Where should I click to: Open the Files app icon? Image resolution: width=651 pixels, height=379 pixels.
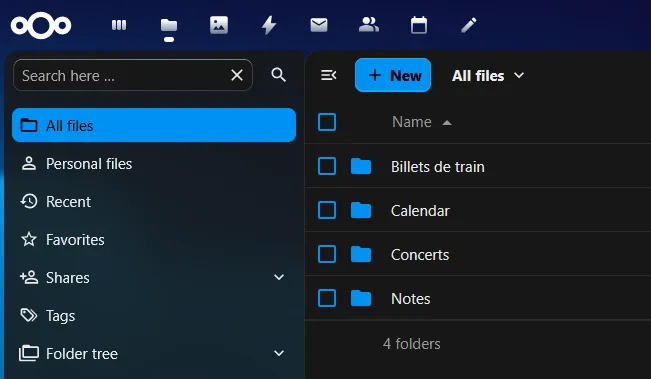(169, 26)
